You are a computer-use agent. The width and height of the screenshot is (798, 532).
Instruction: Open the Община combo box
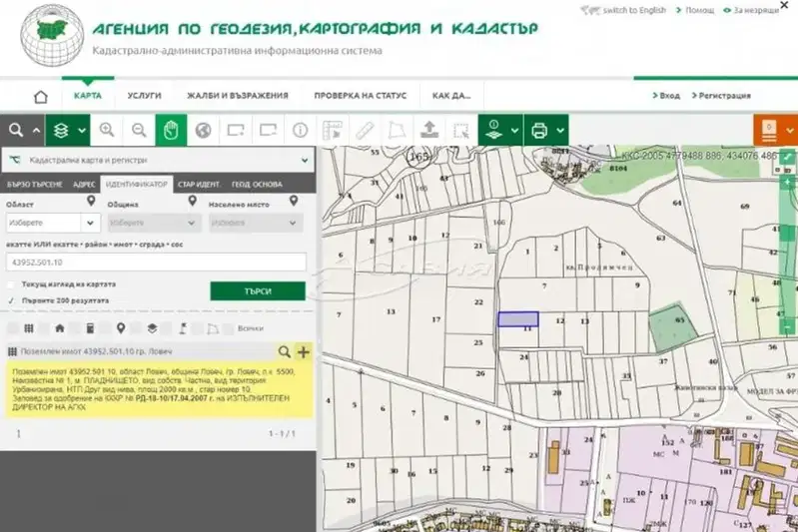pos(155,223)
